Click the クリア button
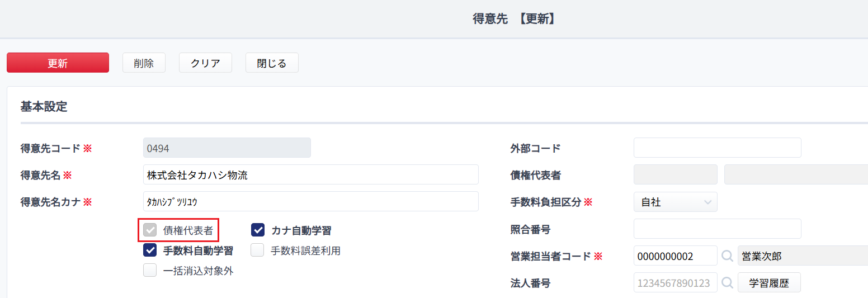868x298 pixels. pyautogui.click(x=205, y=63)
